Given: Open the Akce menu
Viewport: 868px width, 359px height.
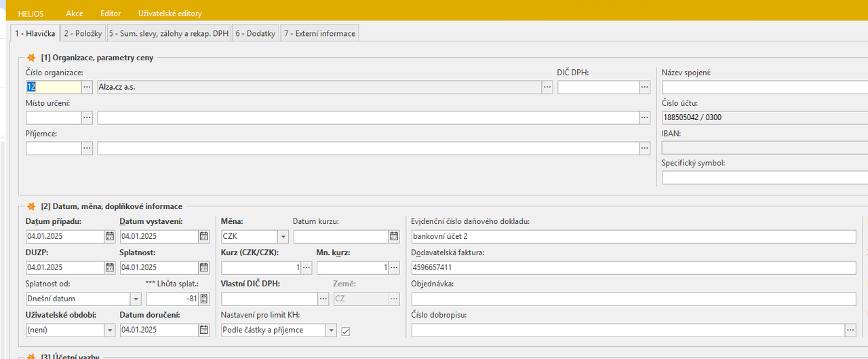Looking at the screenshot, I should click(x=75, y=14).
